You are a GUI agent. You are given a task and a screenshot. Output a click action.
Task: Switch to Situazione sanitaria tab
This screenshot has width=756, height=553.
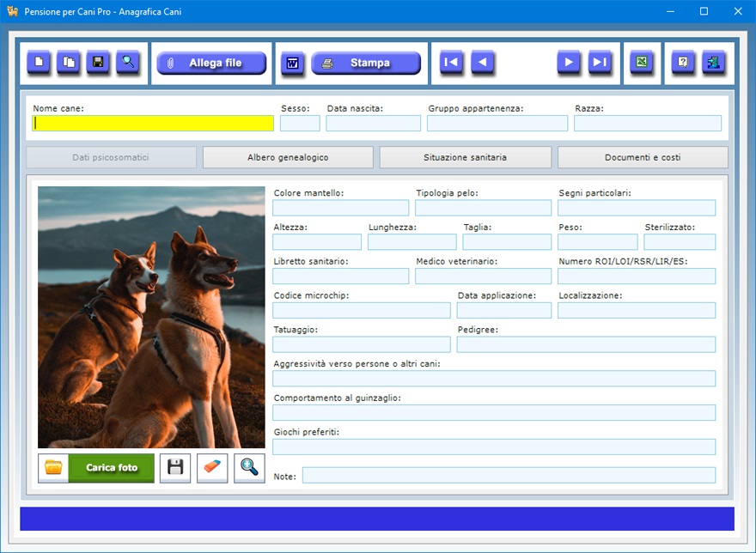click(466, 158)
